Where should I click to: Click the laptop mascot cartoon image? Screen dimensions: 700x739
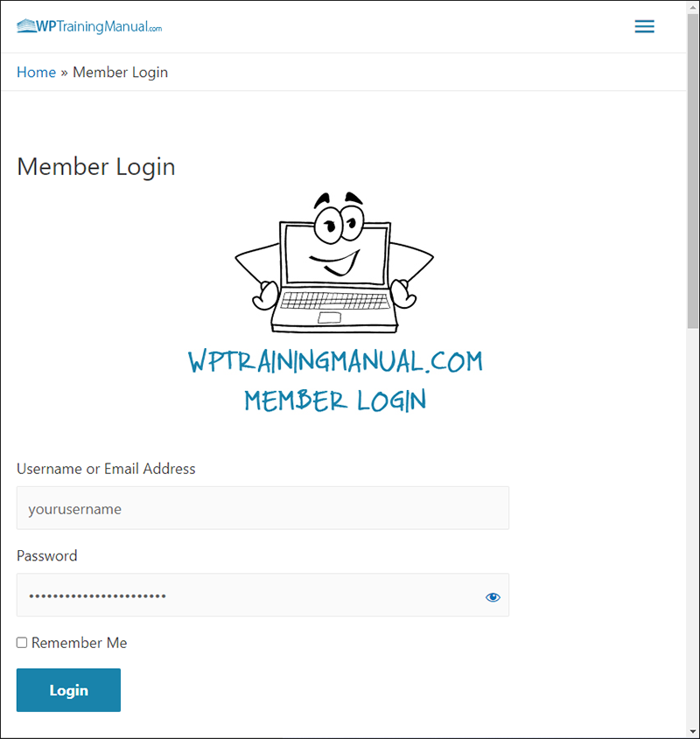pyautogui.click(x=334, y=262)
